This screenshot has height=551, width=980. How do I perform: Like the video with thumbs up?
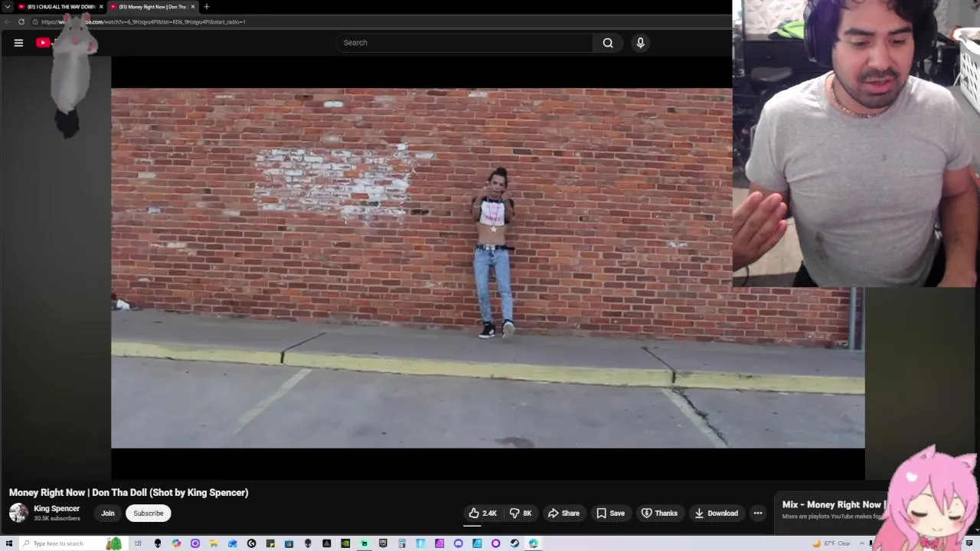pyautogui.click(x=482, y=514)
